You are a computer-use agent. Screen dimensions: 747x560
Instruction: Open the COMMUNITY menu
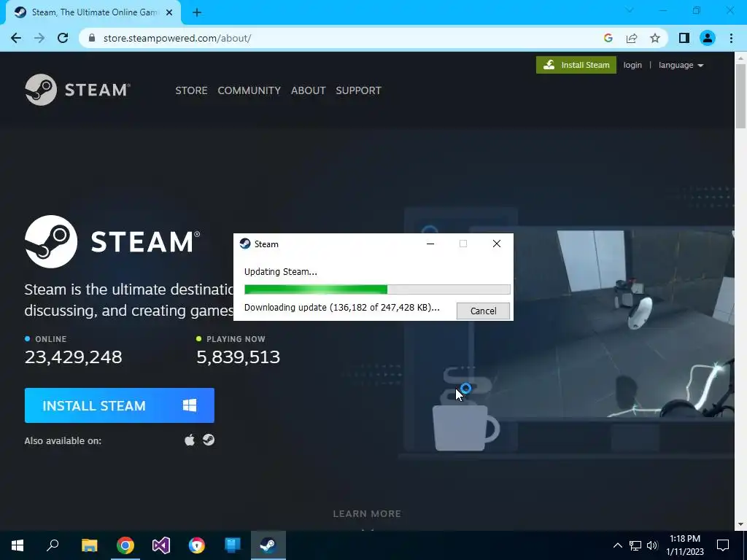coord(249,90)
